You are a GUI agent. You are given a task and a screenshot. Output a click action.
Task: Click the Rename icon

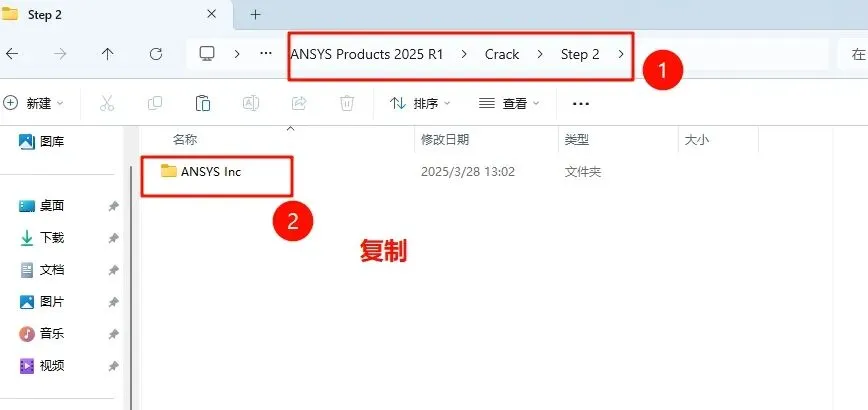coord(251,103)
